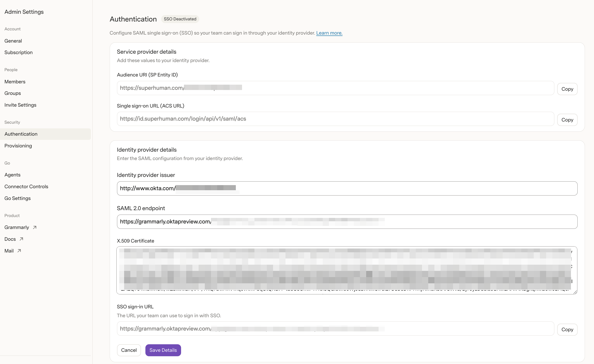Open Mail product link

(x=9, y=251)
